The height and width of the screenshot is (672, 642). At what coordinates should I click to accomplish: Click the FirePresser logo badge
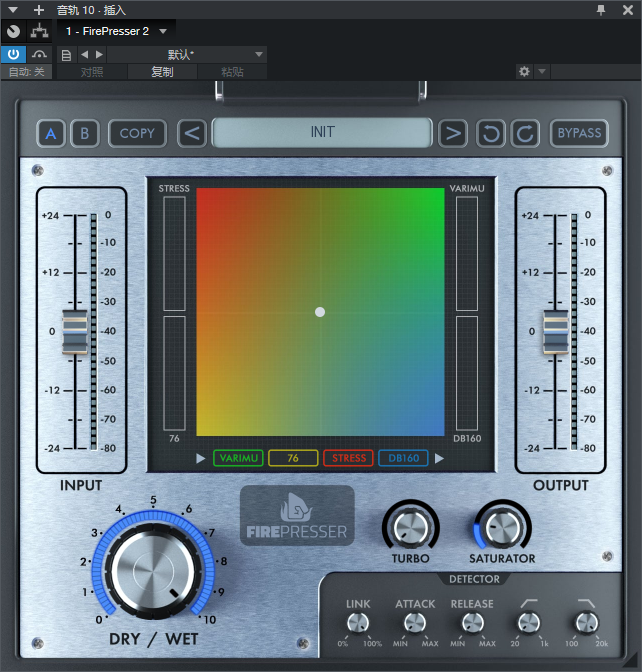tap(297, 516)
